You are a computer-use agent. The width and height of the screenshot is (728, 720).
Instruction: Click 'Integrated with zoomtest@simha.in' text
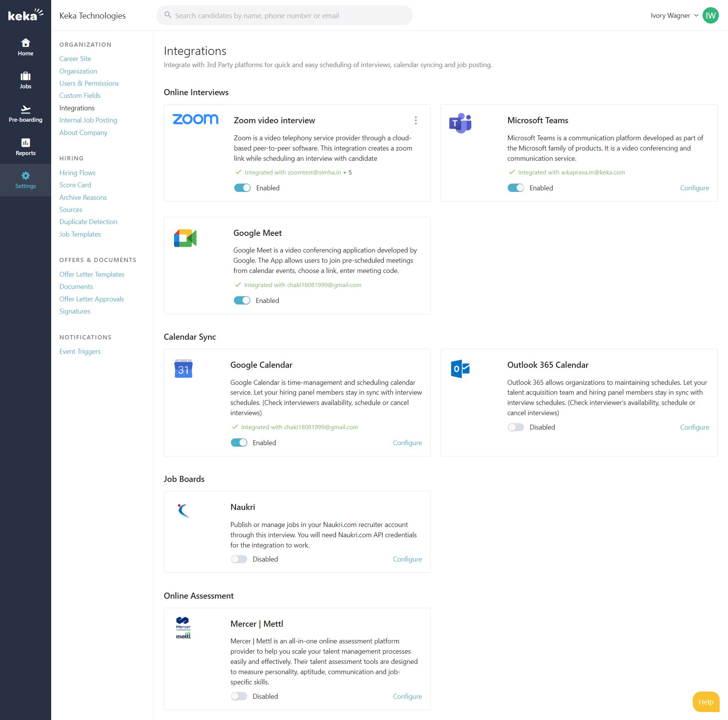pos(293,173)
